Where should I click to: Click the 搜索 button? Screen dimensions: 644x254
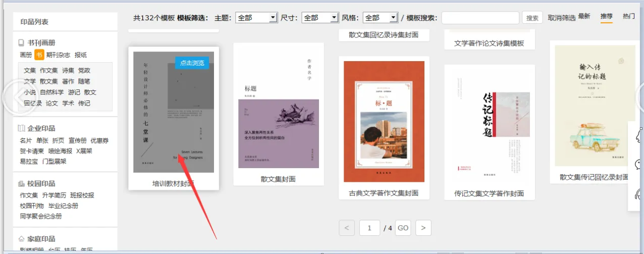tap(532, 18)
